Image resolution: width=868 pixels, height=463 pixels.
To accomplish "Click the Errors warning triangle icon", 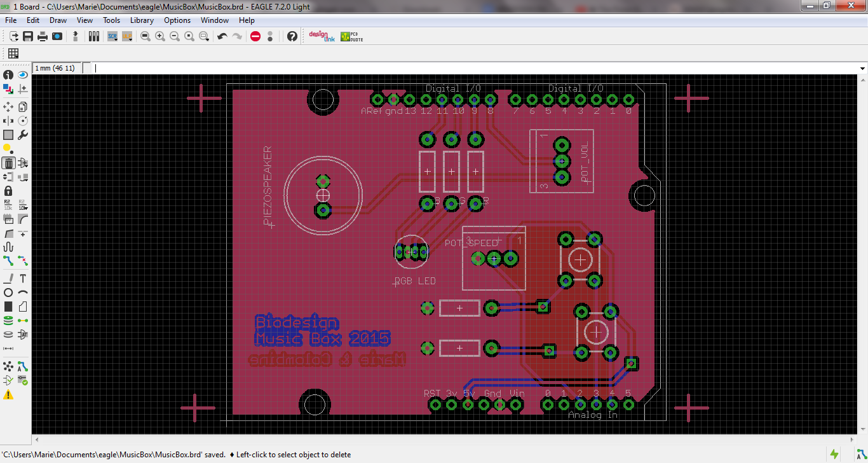I will 8,395.
